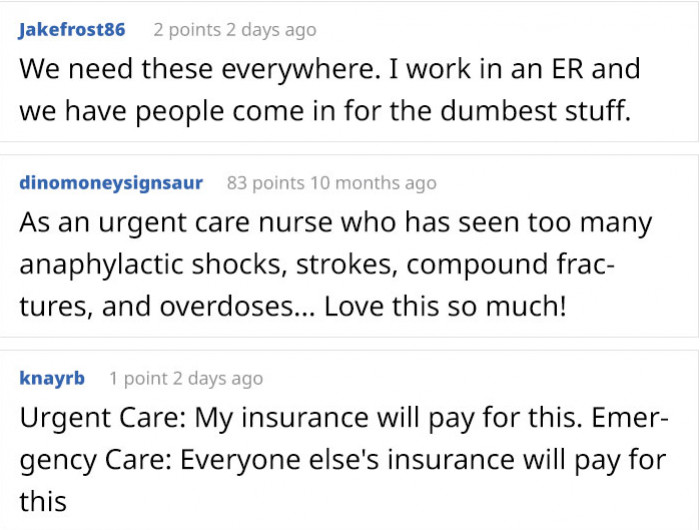
Task: Click the line 'anaphylactic shocks, strokes, compound frac-'
Action: click(317, 264)
